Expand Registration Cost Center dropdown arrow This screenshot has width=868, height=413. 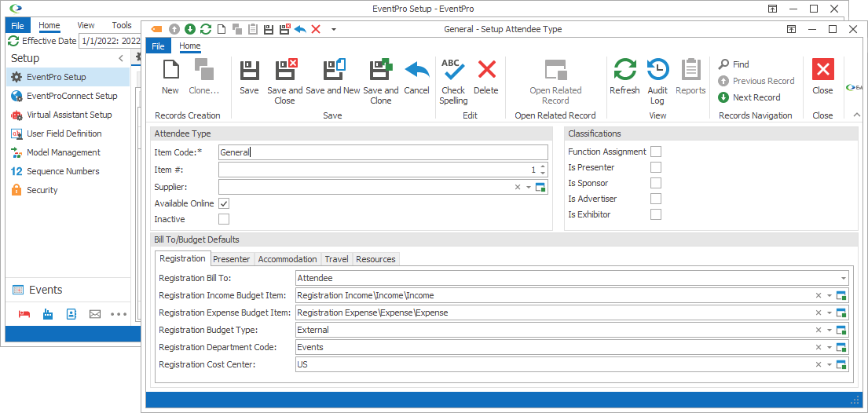830,365
